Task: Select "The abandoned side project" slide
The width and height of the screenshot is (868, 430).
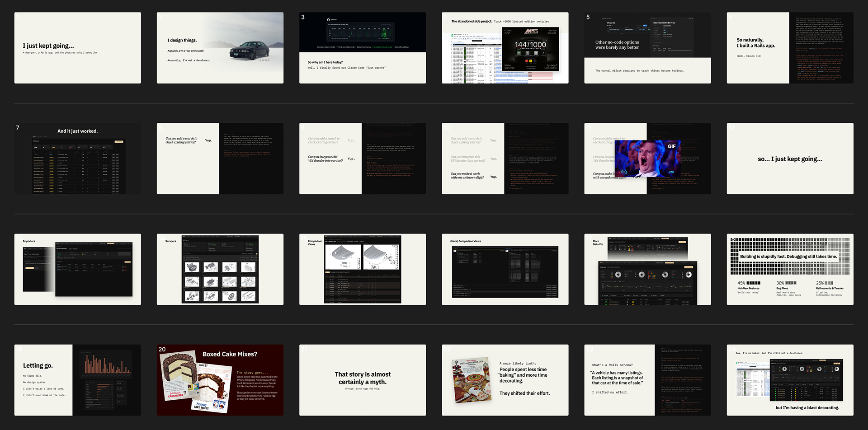Action: (x=505, y=48)
